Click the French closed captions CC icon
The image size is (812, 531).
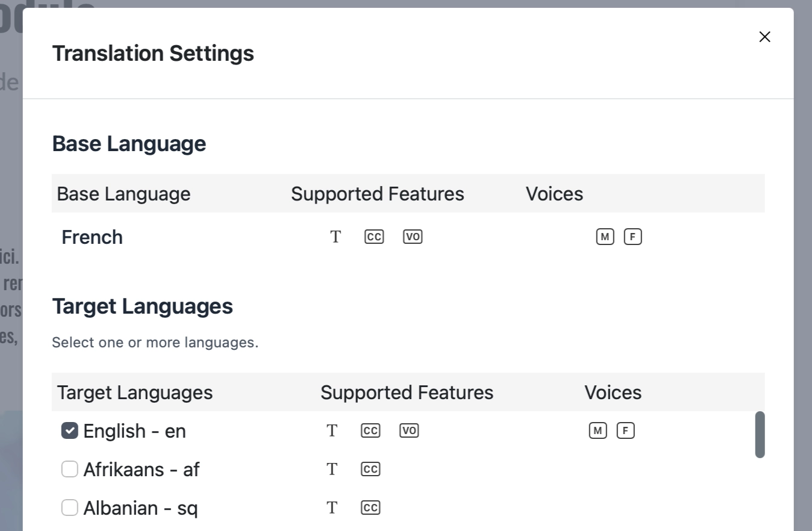pos(374,237)
